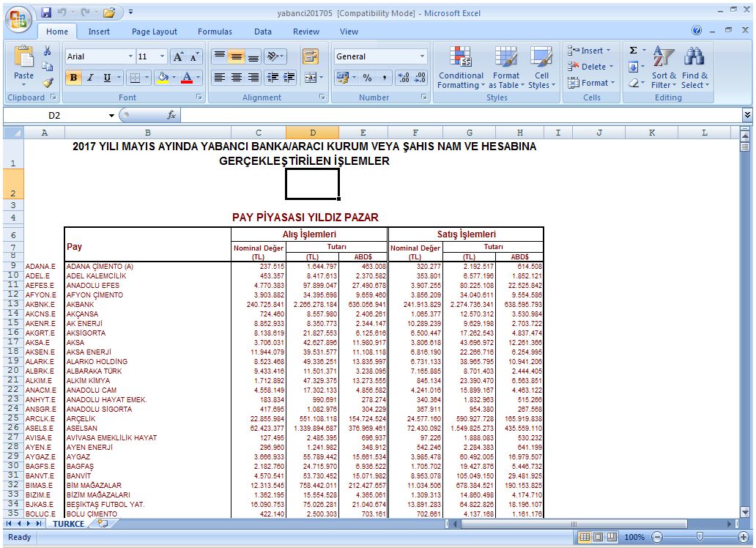Toggle Bold formatting
The height and width of the screenshot is (548, 756).
(73, 77)
